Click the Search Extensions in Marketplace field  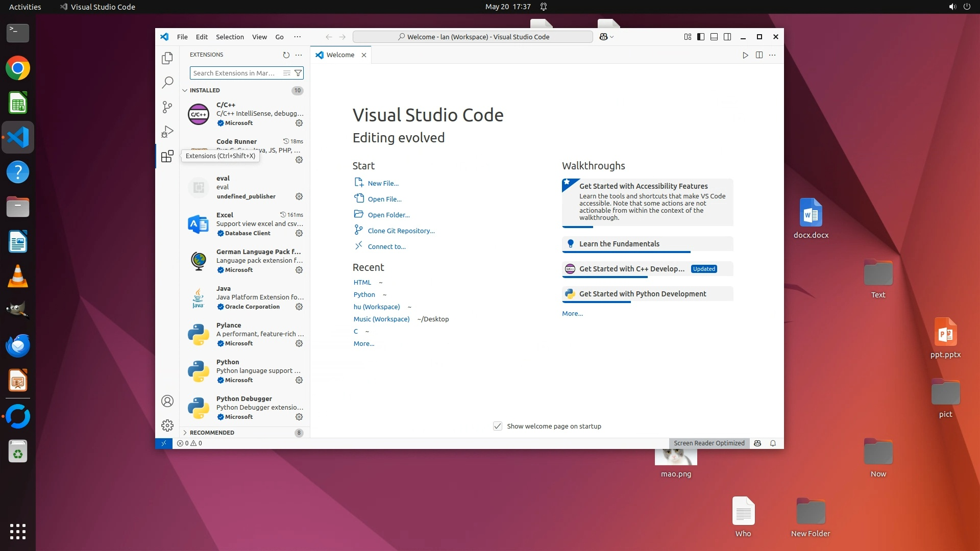click(x=235, y=73)
